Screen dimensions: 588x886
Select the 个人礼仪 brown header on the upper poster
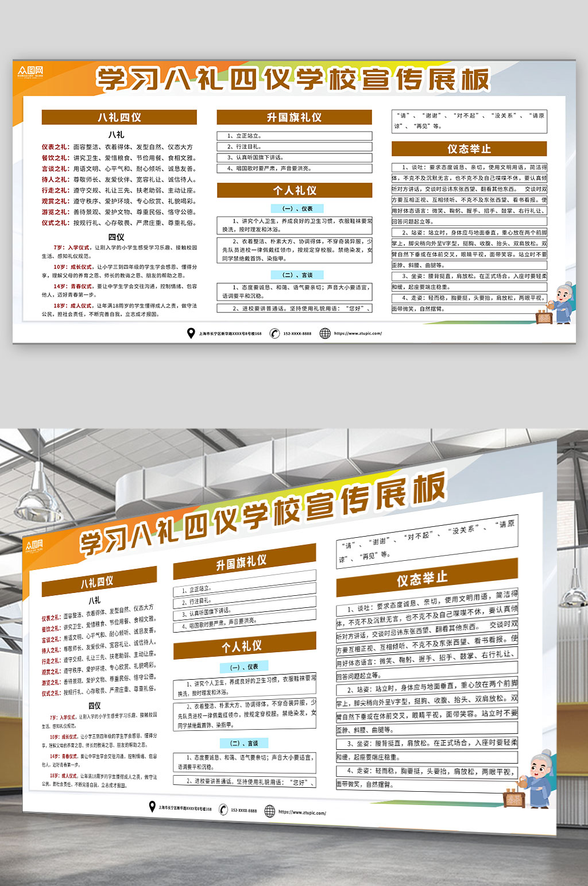294,190
